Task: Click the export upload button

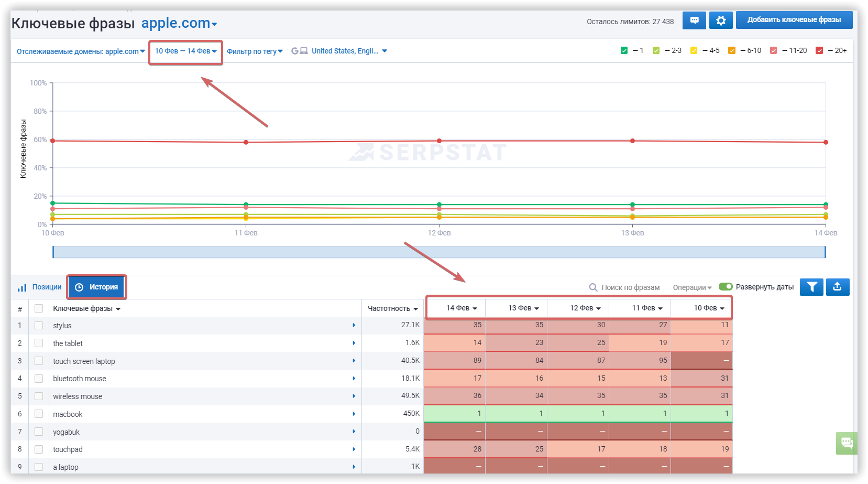Action: [x=838, y=287]
